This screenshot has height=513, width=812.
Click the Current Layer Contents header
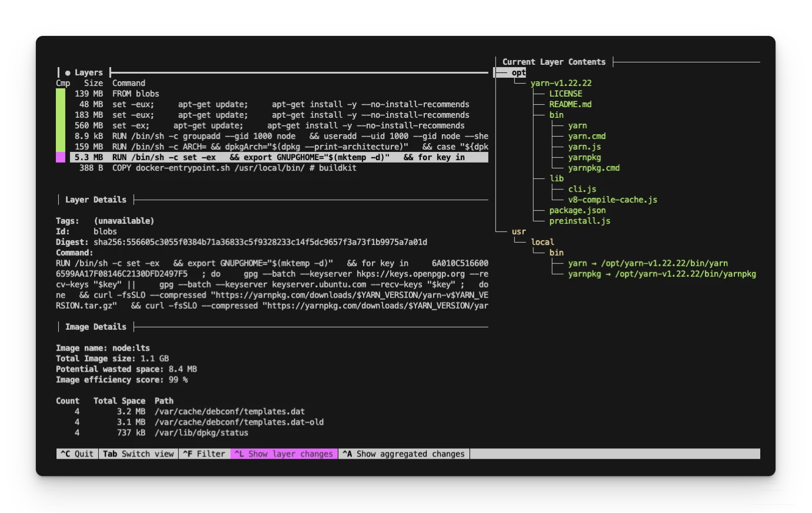pos(554,61)
